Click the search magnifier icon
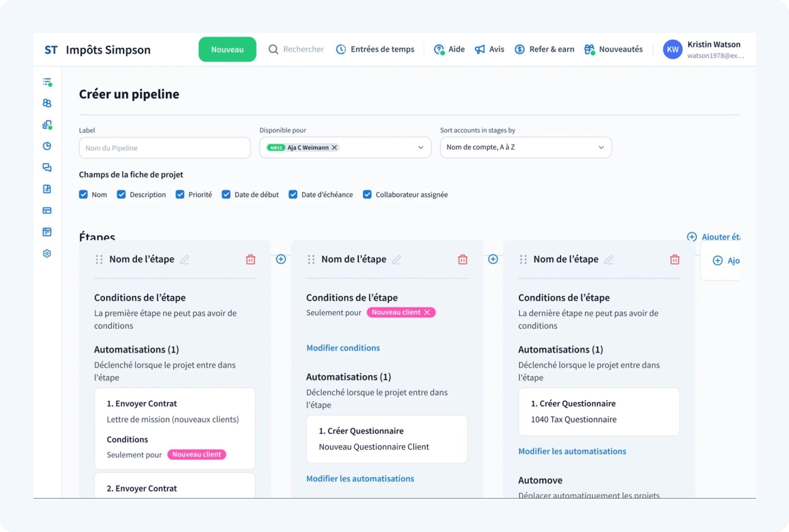 tap(273, 50)
